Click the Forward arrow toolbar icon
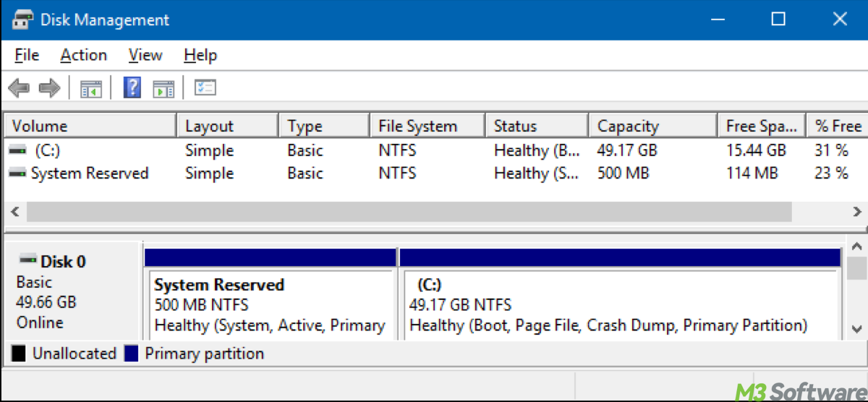This screenshot has height=402, width=868. pos(49,88)
